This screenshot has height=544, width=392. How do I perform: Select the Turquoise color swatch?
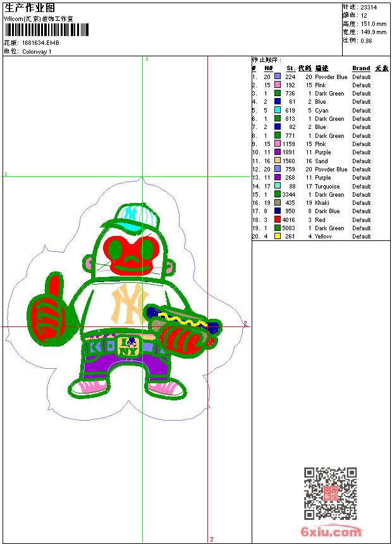coord(278,186)
